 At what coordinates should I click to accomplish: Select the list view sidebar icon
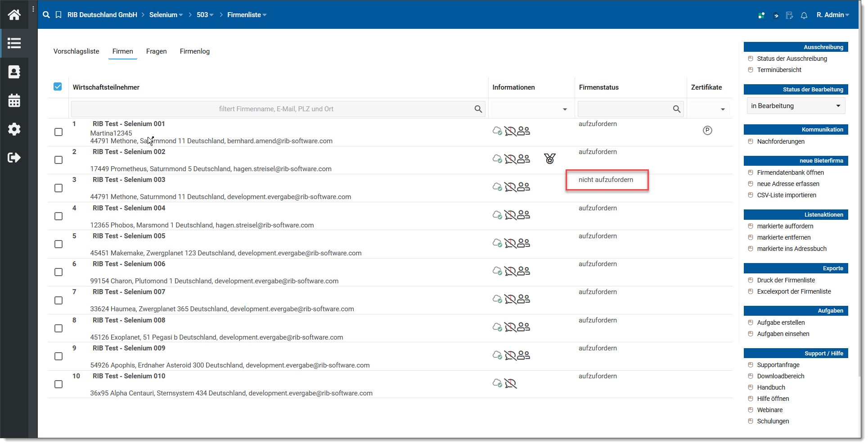[x=14, y=43]
